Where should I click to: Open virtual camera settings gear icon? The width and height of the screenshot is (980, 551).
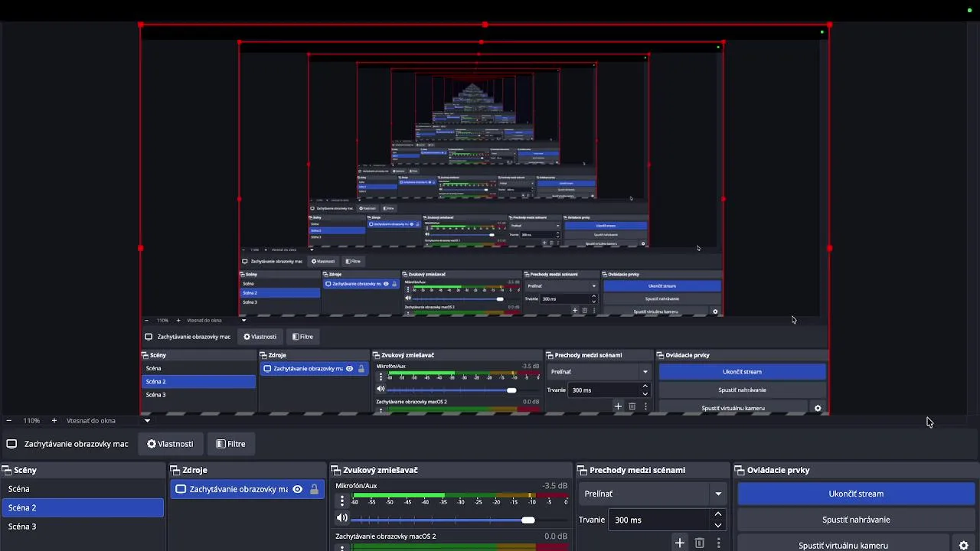pos(964,546)
